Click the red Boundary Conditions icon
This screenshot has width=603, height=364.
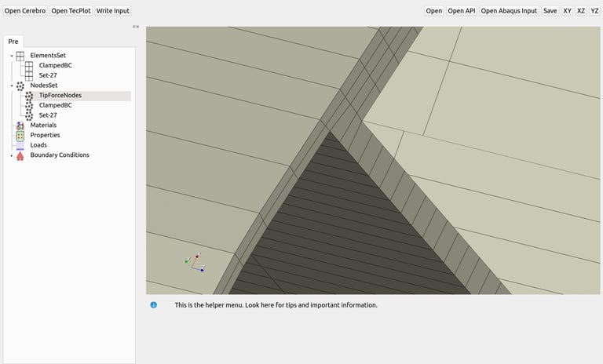pyautogui.click(x=20, y=155)
